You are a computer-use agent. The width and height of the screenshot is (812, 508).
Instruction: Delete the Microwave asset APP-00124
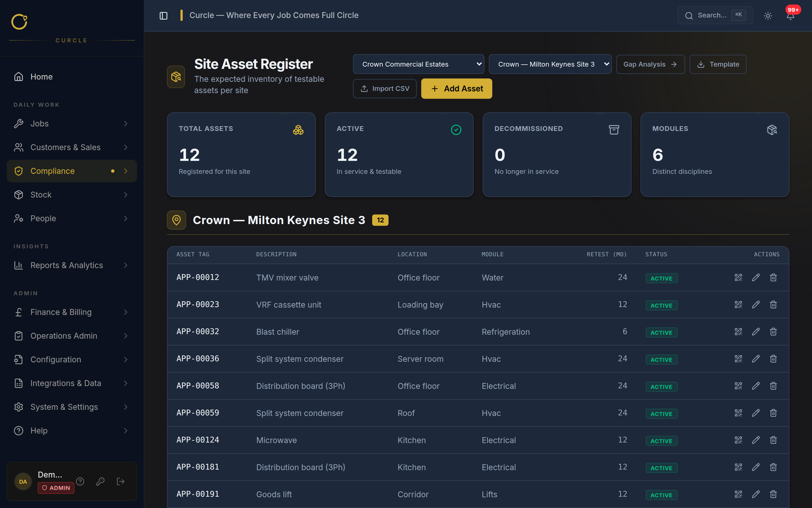[x=773, y=440]
